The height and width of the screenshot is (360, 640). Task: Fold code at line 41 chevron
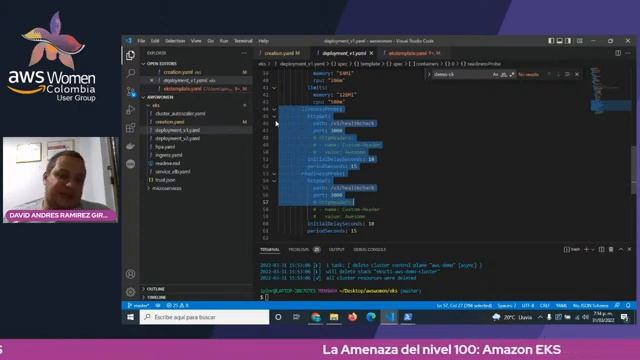click(x=274, y=88)
